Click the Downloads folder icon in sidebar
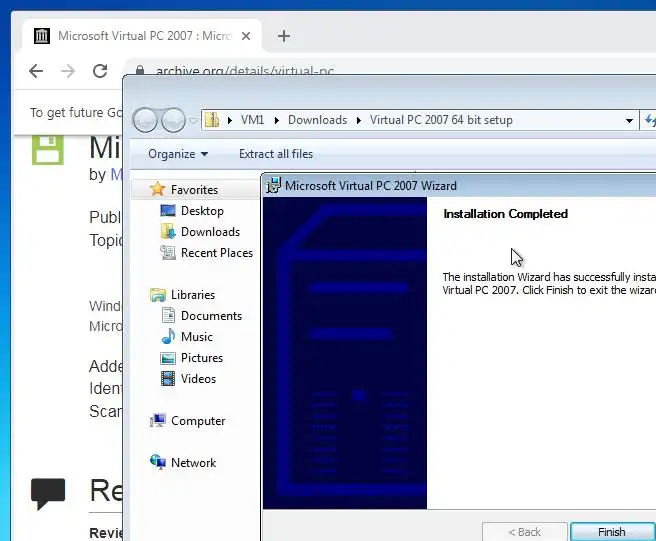Viewport: 656px width, 541px height. coord(168,231)
